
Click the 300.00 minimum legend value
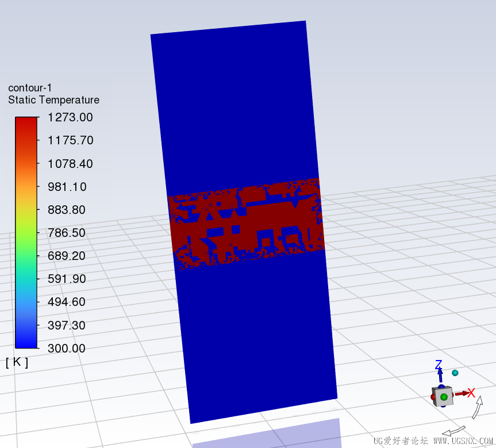(67, 349)
